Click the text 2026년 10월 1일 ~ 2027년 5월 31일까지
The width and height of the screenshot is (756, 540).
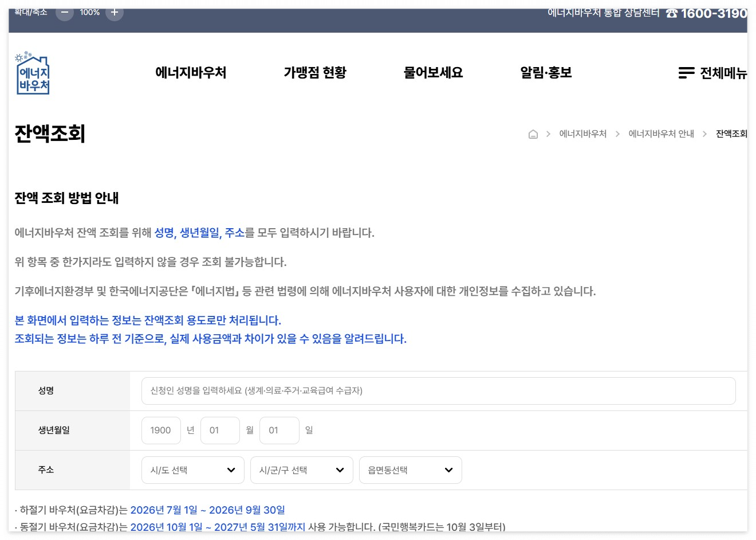coord(218,527)
